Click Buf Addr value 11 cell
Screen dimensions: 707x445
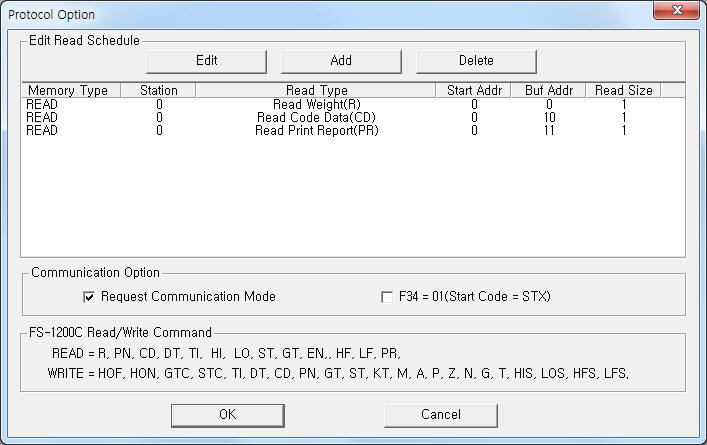point(549,131)
